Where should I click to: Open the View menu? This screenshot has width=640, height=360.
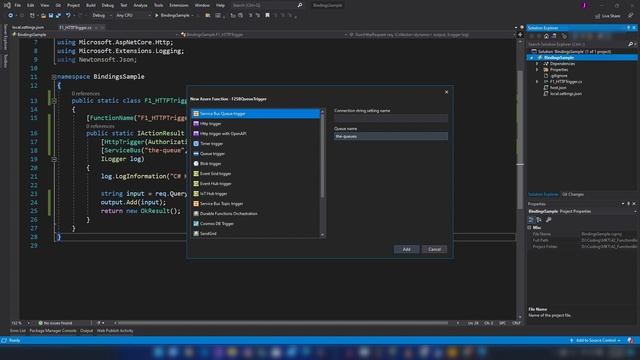pyautogui.click(x=44, y=5)
